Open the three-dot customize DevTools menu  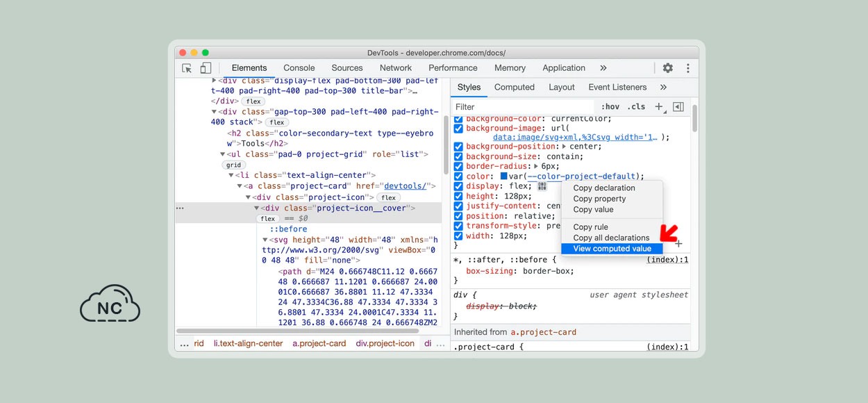click(x=687, y=68)
